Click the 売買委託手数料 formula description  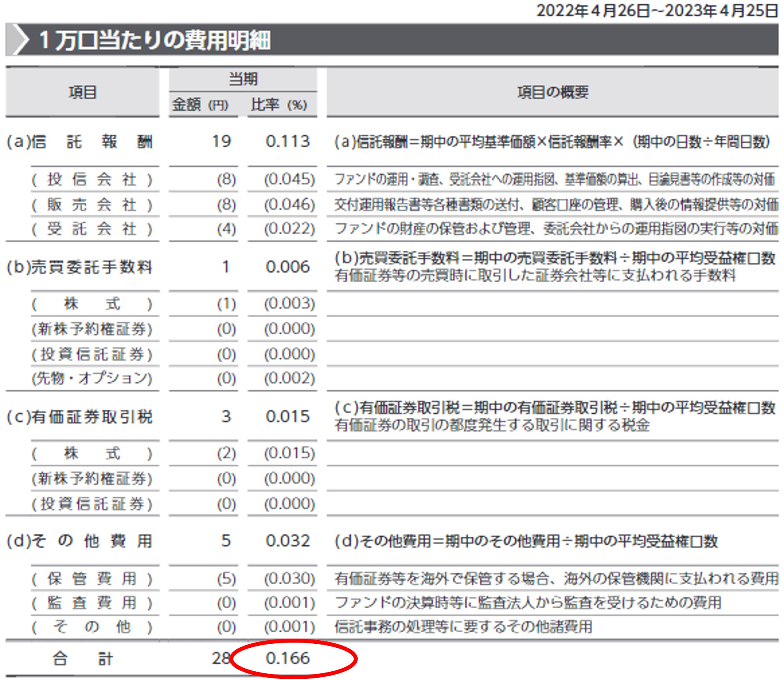[x=555, y=258]
